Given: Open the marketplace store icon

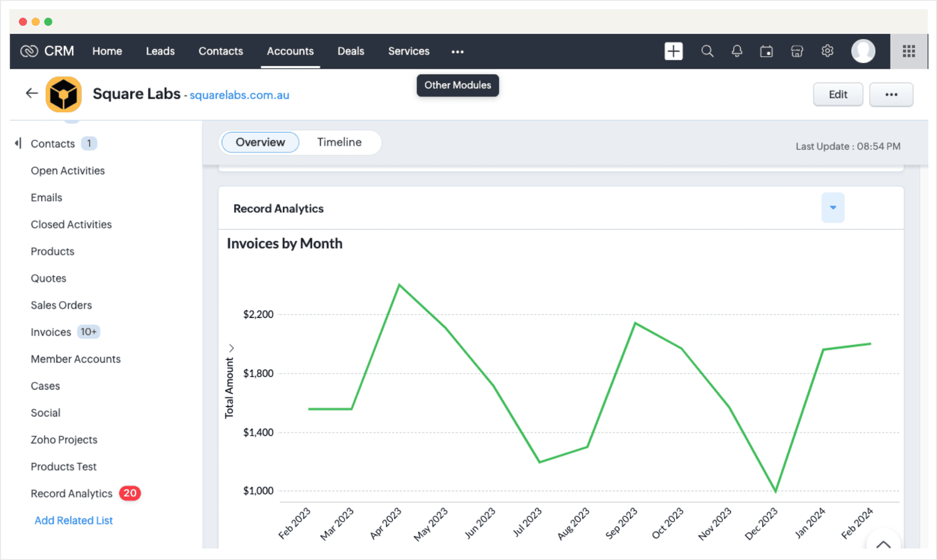Looking at the screenshot, I should click(796, 51).
